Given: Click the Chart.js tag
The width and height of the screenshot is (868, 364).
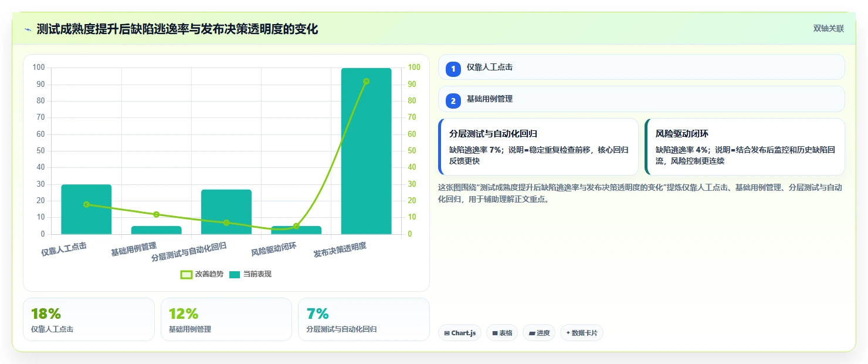Looking at the screenshot, I should (460, 333).
